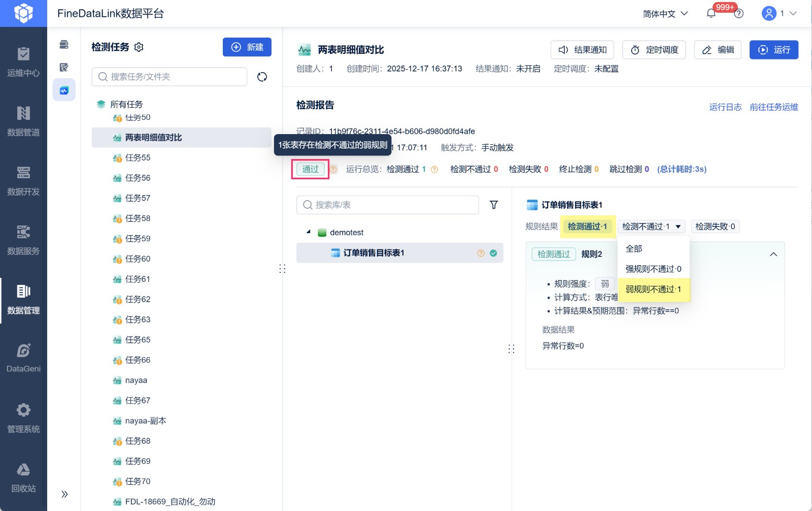Expand the sidebar with double-chevron icon
The image size is (812, 511).
(x=64, y=494)
